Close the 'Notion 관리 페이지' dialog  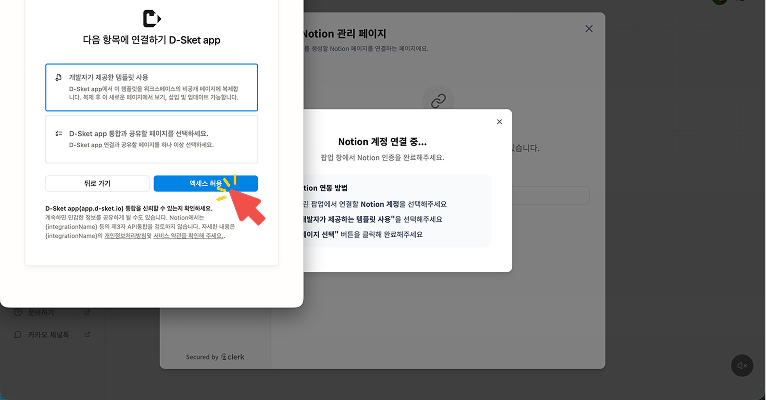(589, 29)
